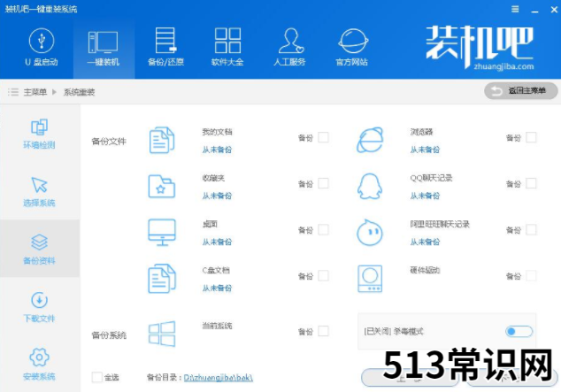Click the 我的文档 documents icon
This screenshot has height=392, width=561.
[x=162, y=140]
